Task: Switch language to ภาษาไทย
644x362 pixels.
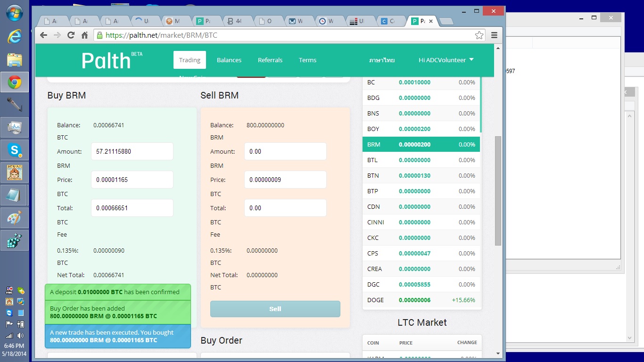Action: (382, 60)
